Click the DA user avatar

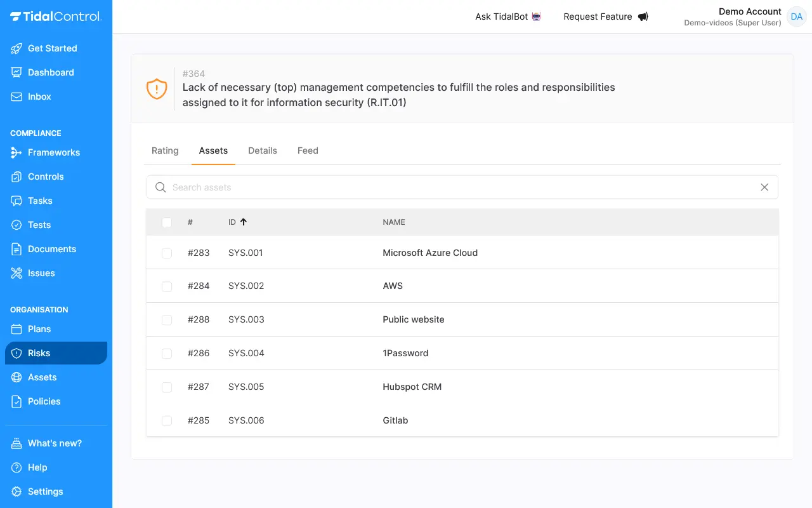click(796, 17)
